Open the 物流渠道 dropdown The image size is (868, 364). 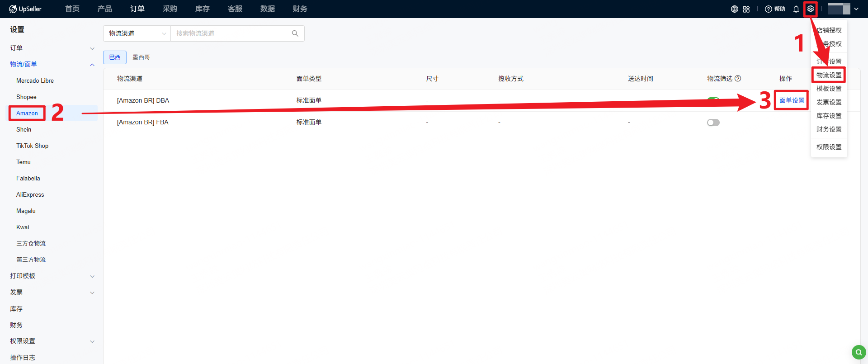[137, 33]
